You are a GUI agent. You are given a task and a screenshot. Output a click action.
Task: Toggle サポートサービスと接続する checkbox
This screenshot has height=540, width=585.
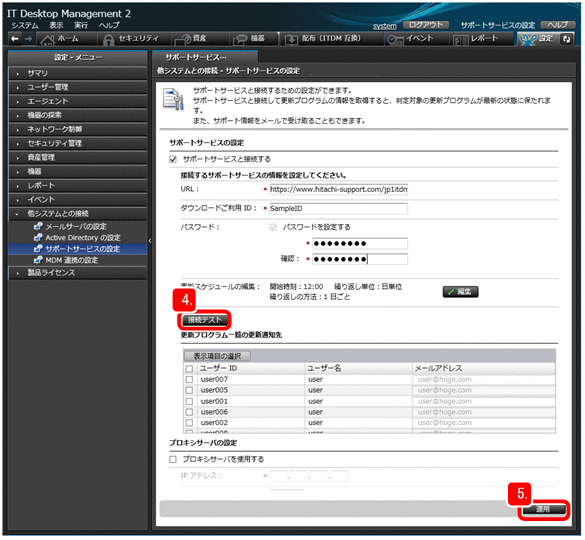click(x=173, y=159)
